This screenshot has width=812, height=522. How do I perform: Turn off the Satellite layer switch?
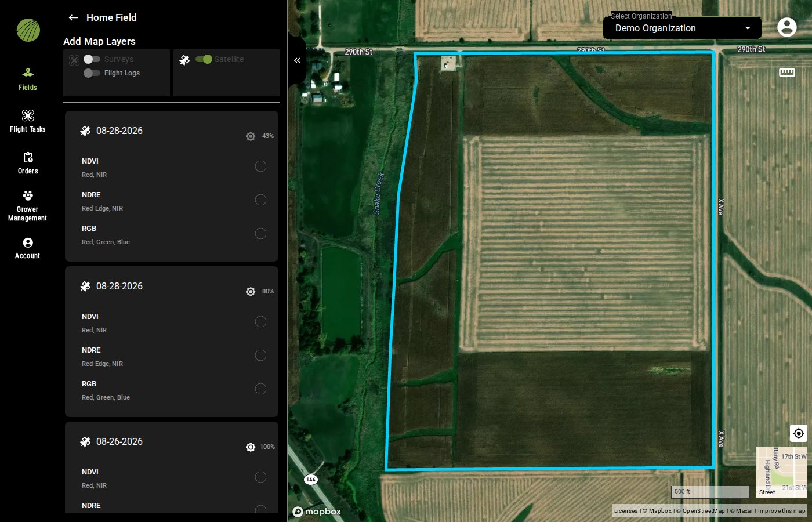tap(204, 59)
